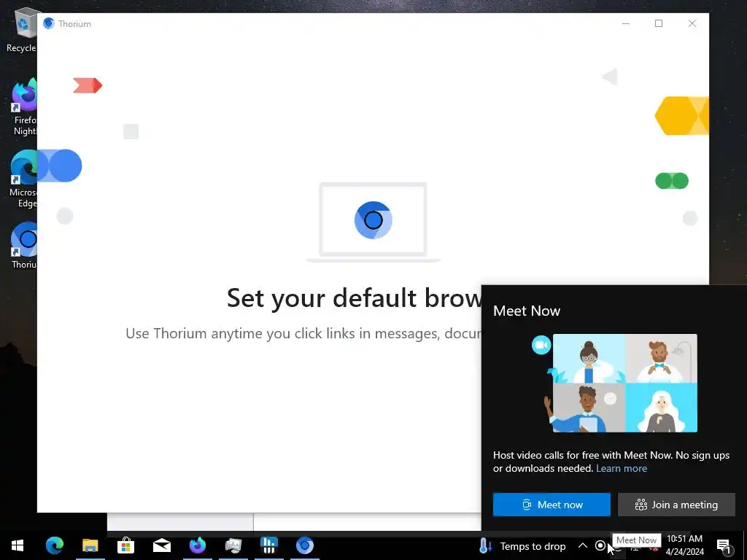Open the Mail app on taskbar
This screenshot has height=560, width=747.
[161, 545]
